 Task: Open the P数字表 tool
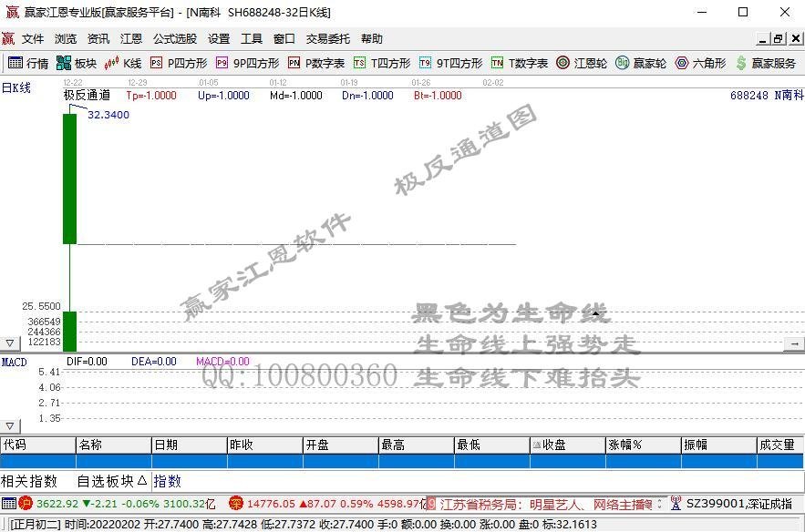coord(316,63)
